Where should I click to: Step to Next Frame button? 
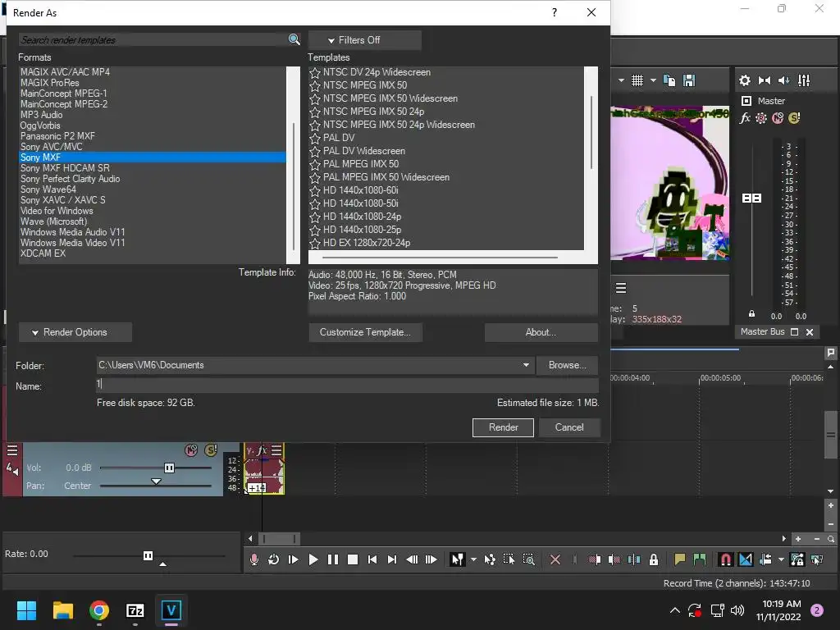431,559
